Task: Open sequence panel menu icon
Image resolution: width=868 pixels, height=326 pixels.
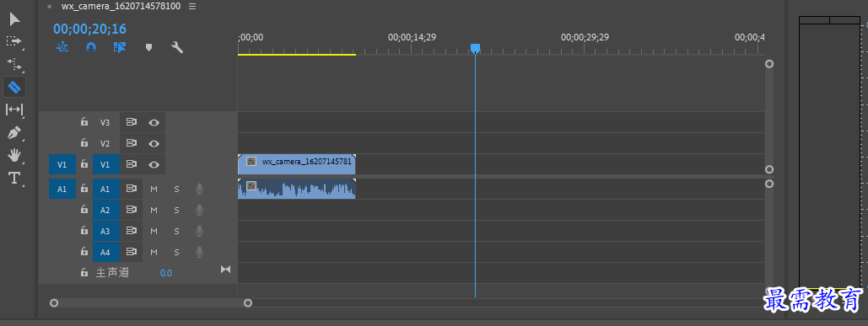Action: coord(192,7)
